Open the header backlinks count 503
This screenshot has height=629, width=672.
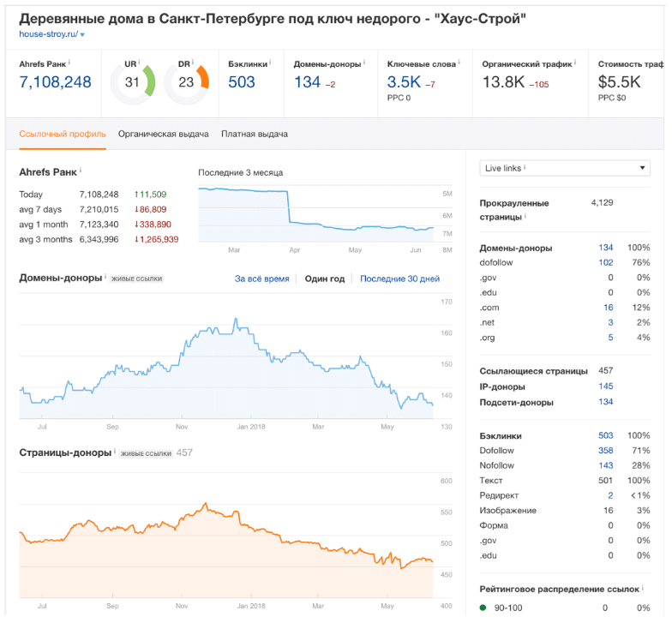[242, 82]
